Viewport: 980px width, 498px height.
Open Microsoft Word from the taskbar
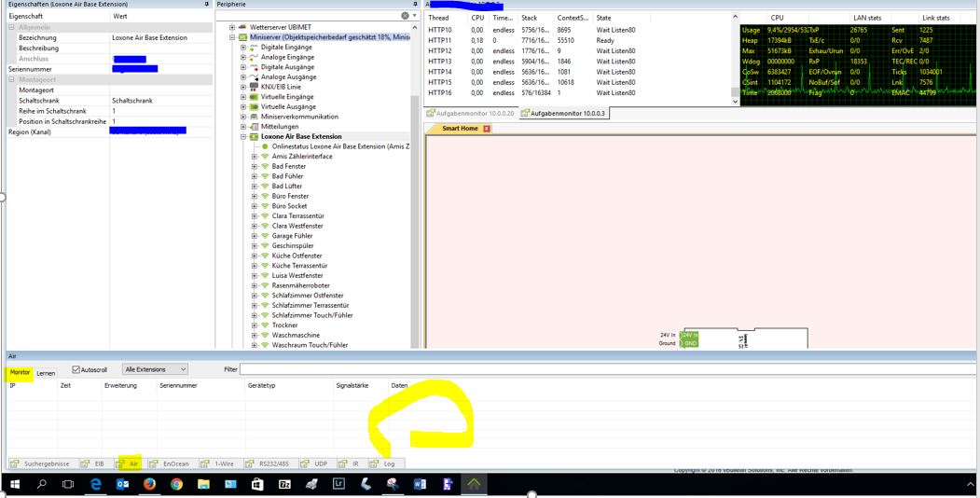point(420,485)
